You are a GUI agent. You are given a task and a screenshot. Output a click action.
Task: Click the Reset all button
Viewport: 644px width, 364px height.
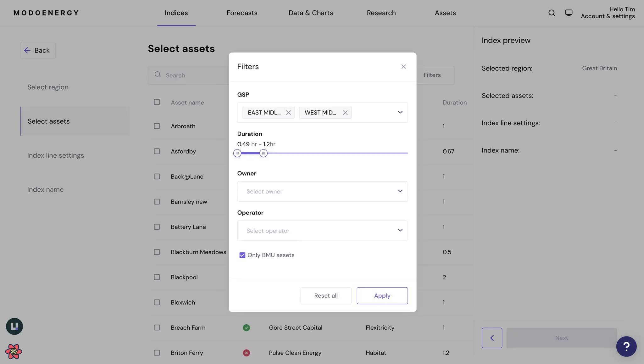[326, 296]
